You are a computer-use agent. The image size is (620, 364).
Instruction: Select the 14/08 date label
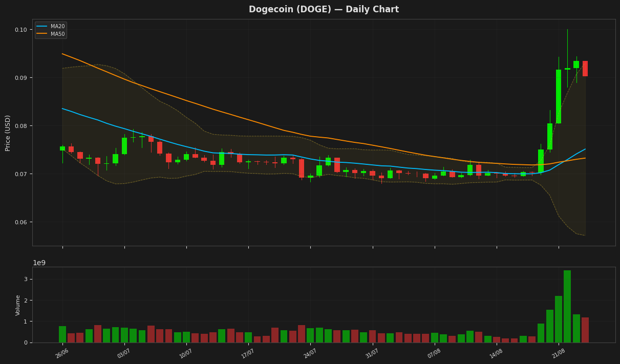[496, 353]
